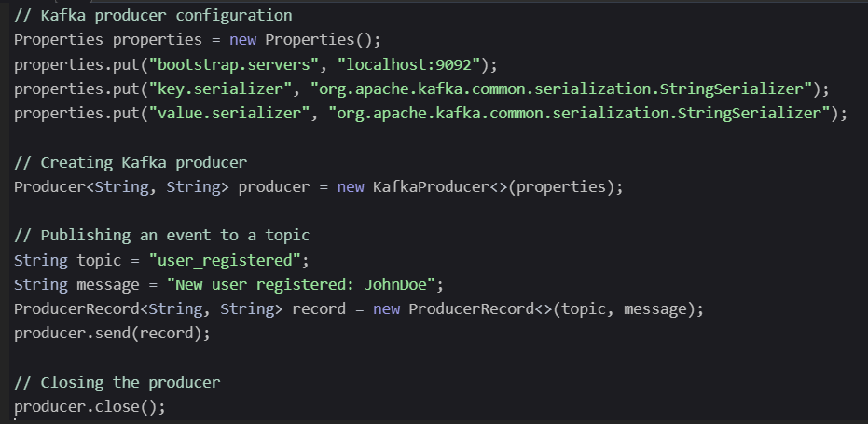Click the "user_registered" string
Viewport: 868px width, 424px height.
(225, 260)
